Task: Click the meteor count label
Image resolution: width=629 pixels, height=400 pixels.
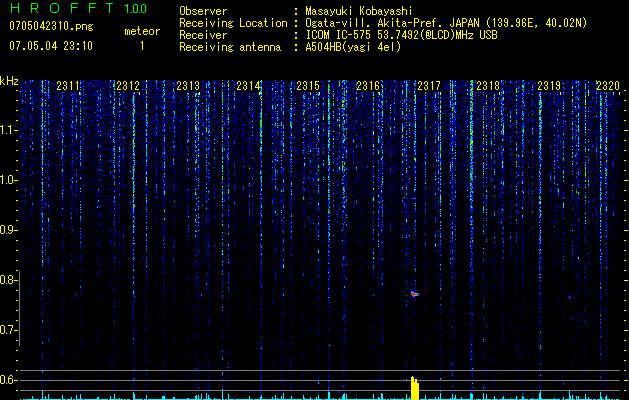Action: click(x=142, y=31)
